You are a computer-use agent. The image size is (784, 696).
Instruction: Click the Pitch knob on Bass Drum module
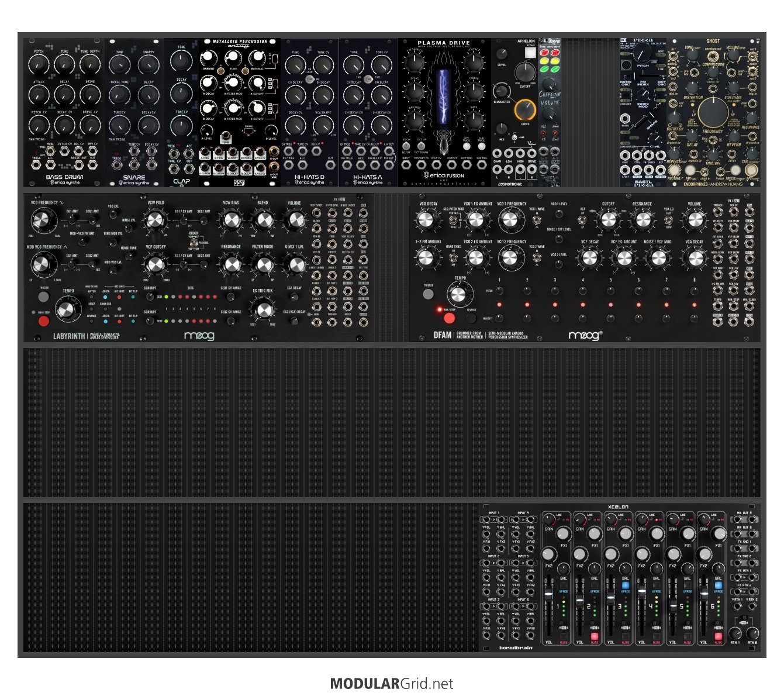(39, 64)
